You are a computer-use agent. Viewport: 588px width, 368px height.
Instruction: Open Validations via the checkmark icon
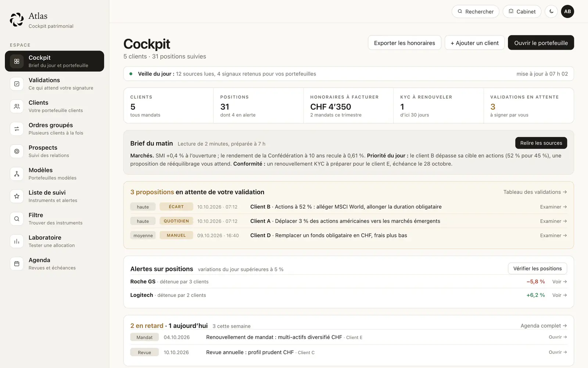(x=17, y=84)
